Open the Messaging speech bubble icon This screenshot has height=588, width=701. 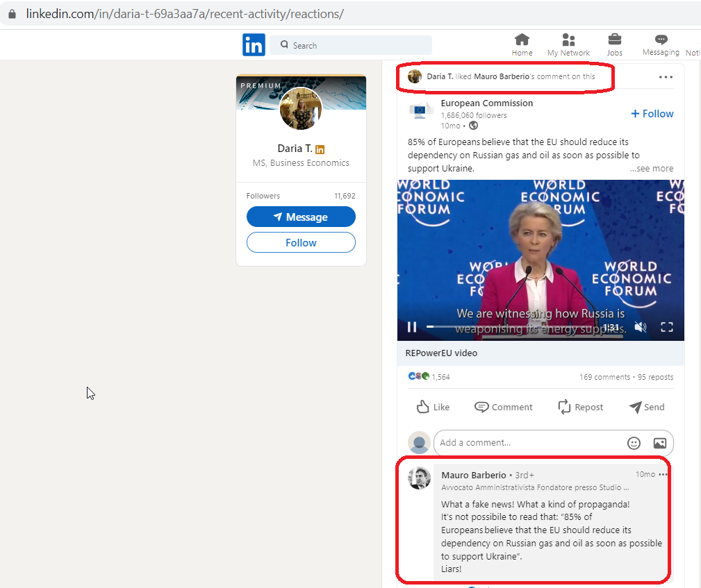(x=661, y=40)
